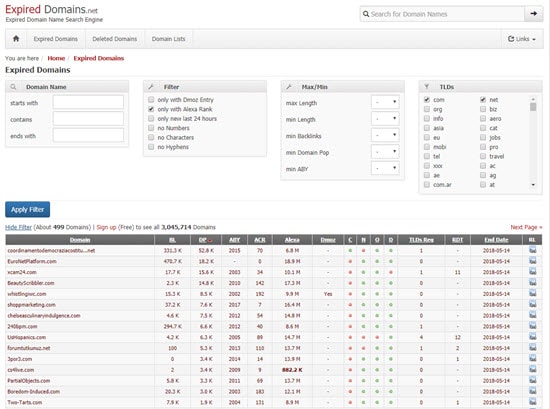
Task: Check the org TLD checkbox
Action: click(427, 109)
